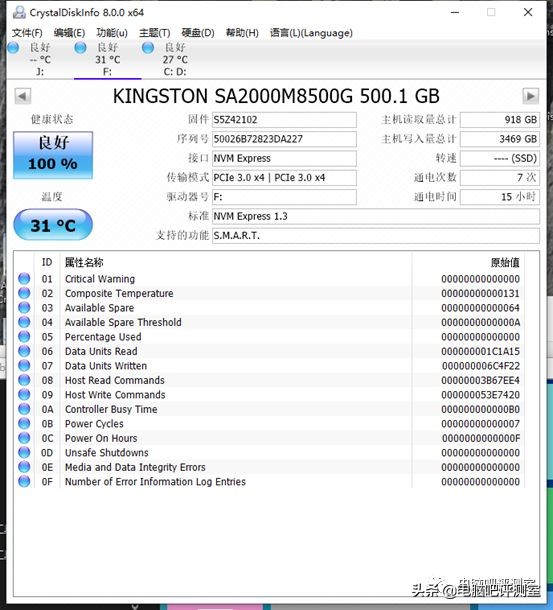The image size is (553, 610).
Task: Click the orb for Available Spare Threshold
Action: (24, 322)
